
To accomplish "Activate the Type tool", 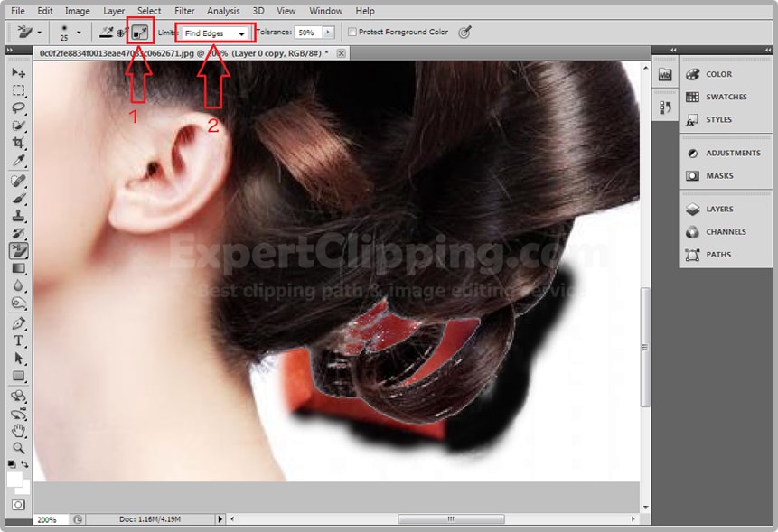I will tap(18, 341).
